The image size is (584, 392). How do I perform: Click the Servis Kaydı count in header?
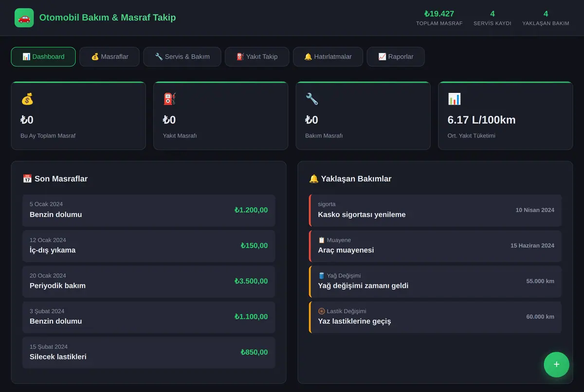(x=493, y=18)
